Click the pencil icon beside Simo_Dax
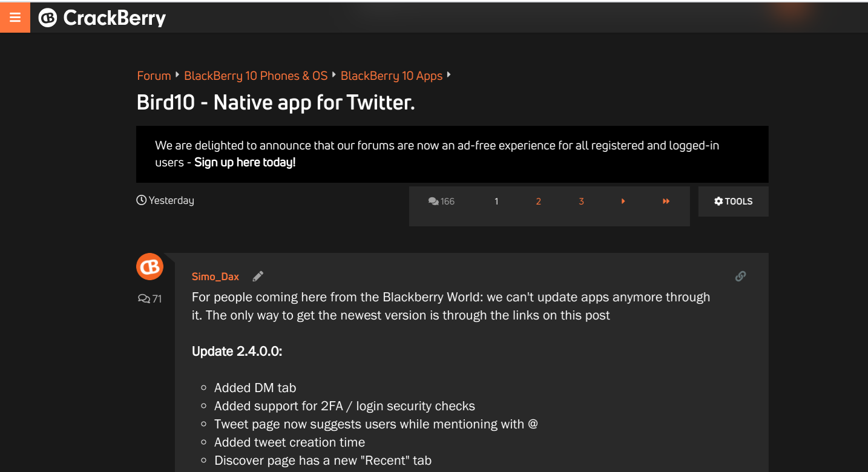 click(258, 277)
